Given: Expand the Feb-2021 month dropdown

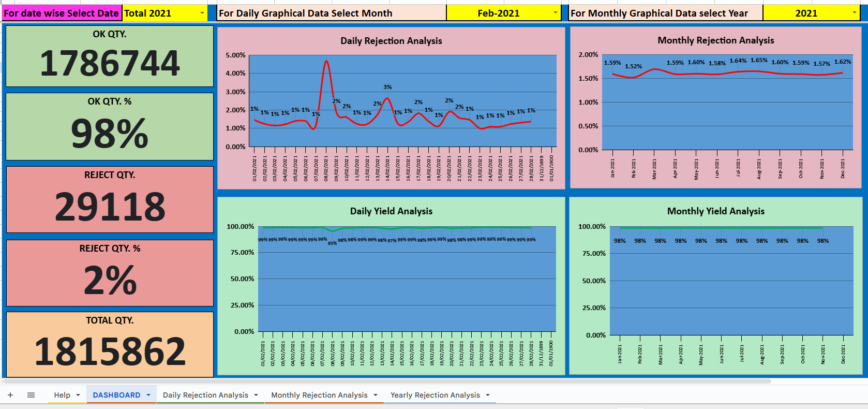Looking at the screenshot, I should point(556,13).
